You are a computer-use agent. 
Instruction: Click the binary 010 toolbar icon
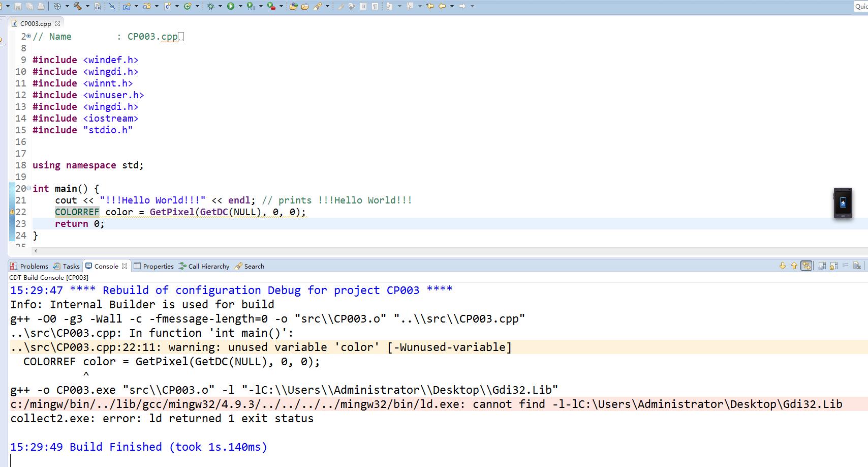pos(98,6)
